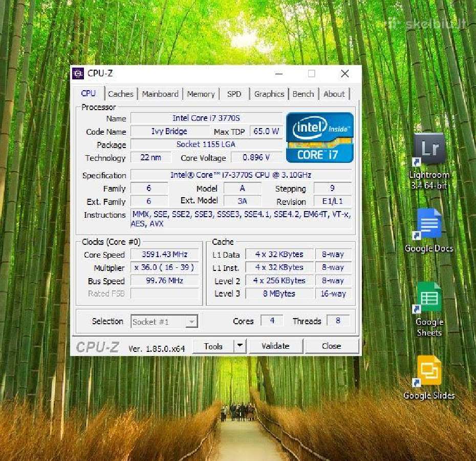
Task: Click the Bus Speed 99.76 MHz value
Action: tap(164, 281)
